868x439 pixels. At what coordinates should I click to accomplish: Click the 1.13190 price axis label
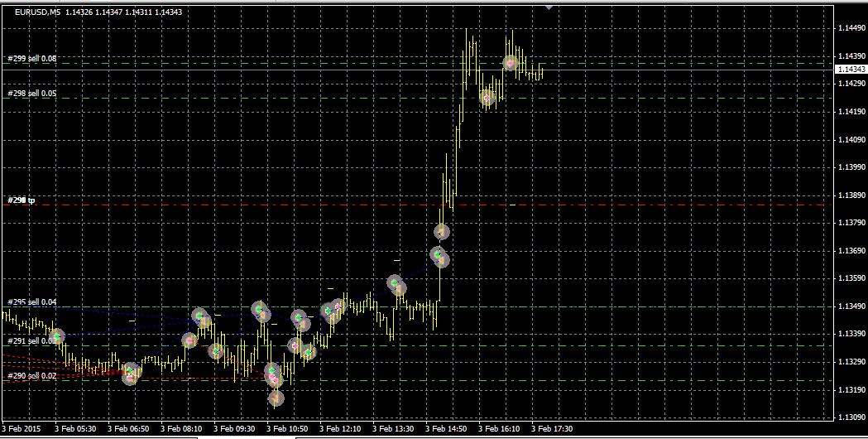coord(851,389)
